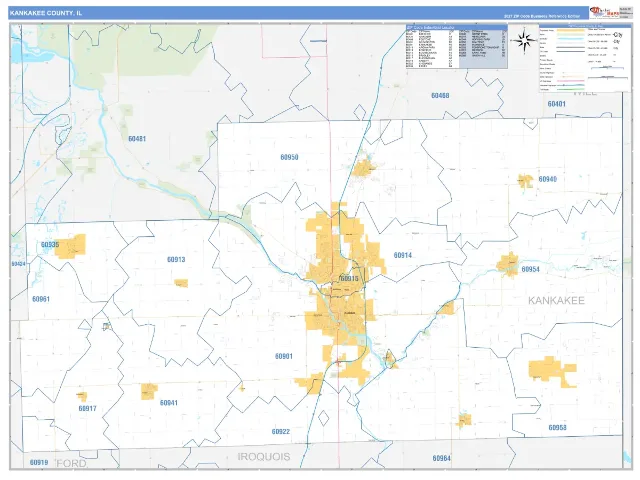Click the green line swatch at legend bottom
The height and width of the screenshot is (480, 640).
tap(571, 89)
